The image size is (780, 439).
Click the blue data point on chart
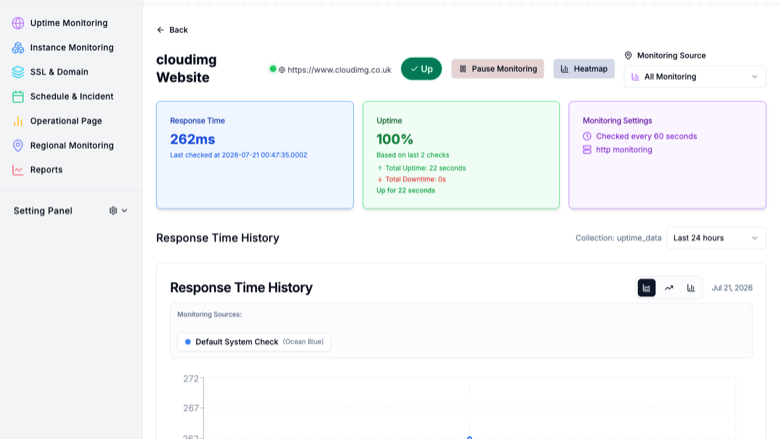pos(469,438)
